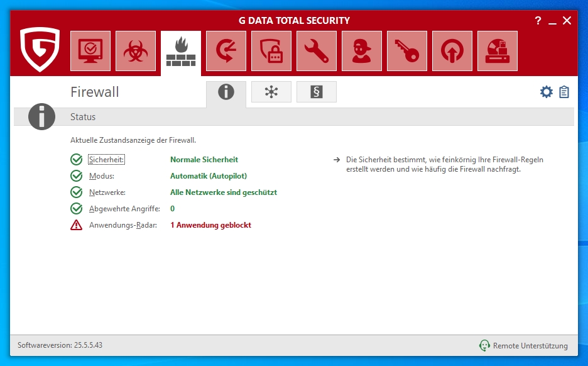This screenshot has width=588, height=366.
Task: Click the Netzwerke label link
Action: 107,192
